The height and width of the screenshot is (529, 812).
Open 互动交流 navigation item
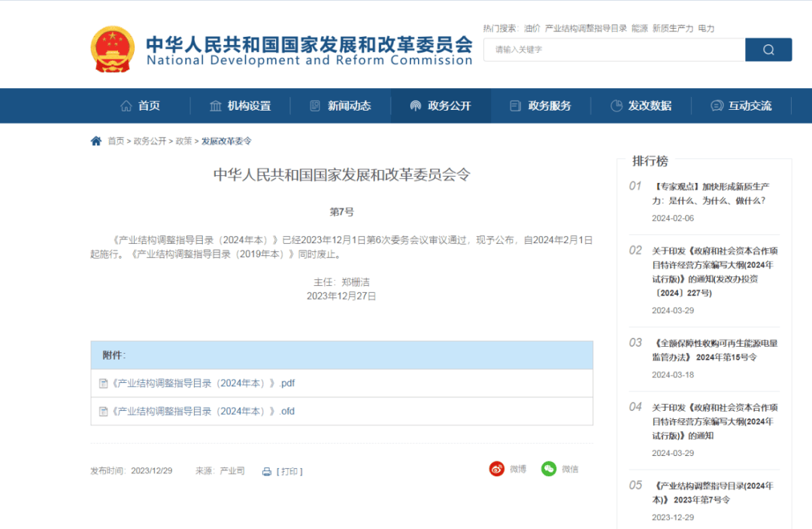pyautogui.click(x=741, y=106)
